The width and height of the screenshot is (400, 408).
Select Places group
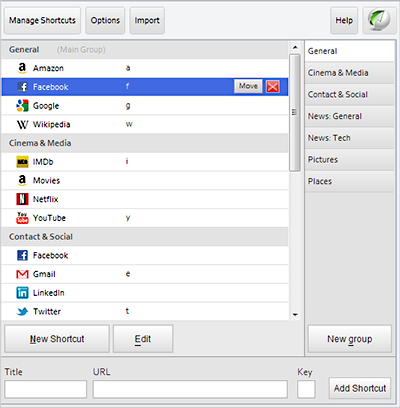pyautogui.click(x=350, y=181)
